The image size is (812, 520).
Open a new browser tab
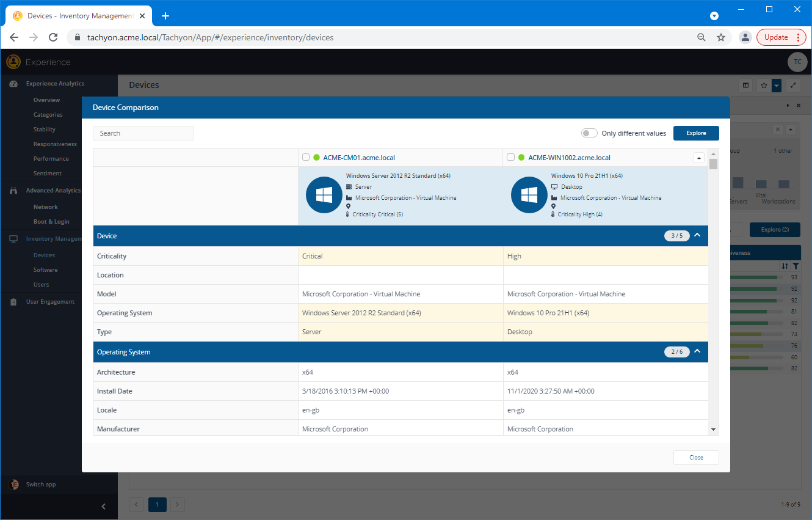(165, 16)
